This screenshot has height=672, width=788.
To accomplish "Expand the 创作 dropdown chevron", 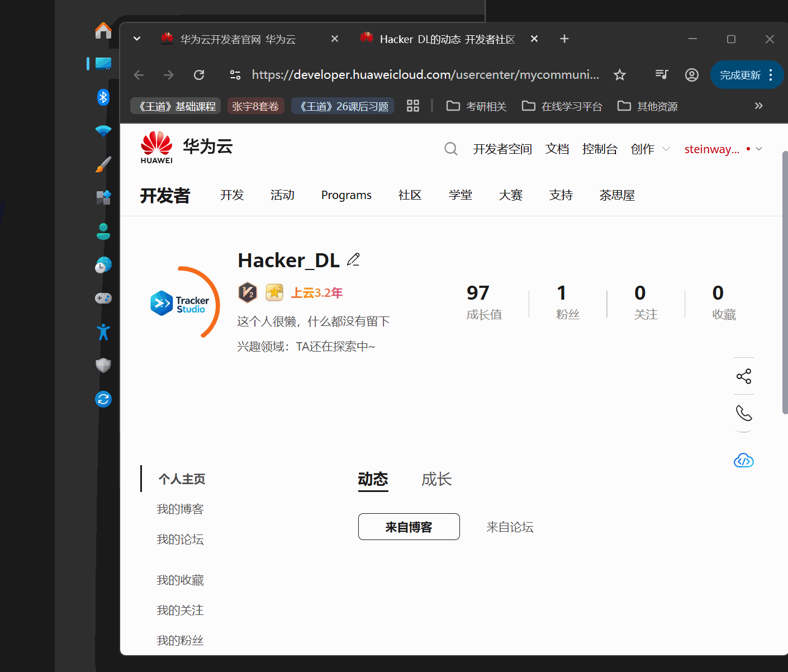I will 666,149.
